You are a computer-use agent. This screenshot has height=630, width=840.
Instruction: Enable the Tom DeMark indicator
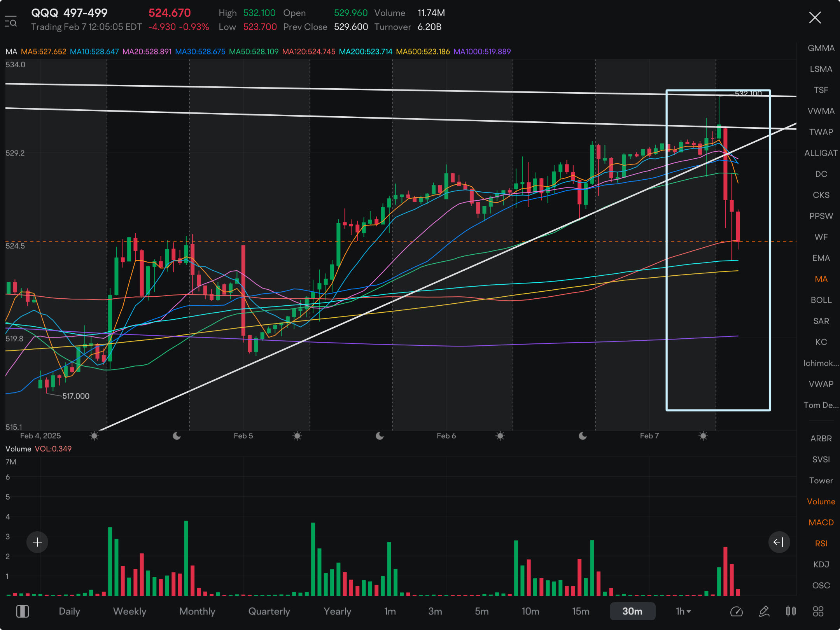click(821, 405)
